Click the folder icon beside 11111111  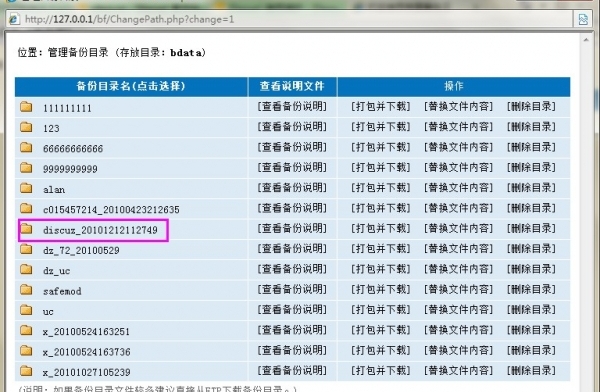tap(26, 106)
